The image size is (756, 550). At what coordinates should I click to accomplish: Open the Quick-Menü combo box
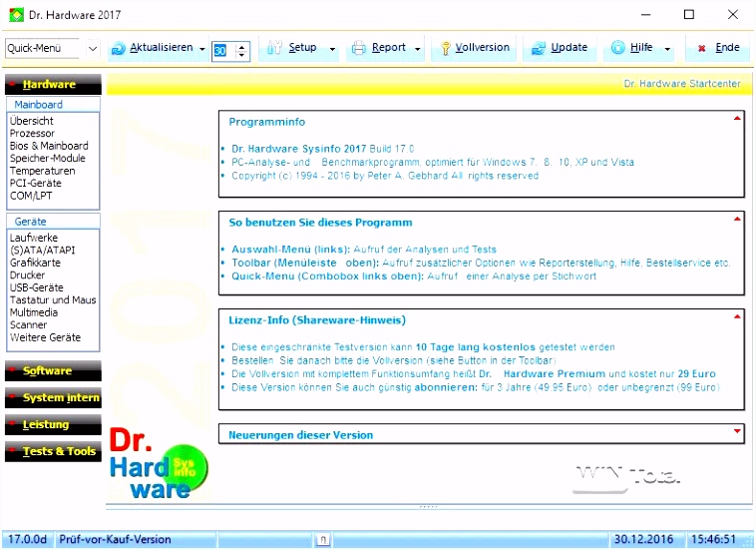(93, 48)
